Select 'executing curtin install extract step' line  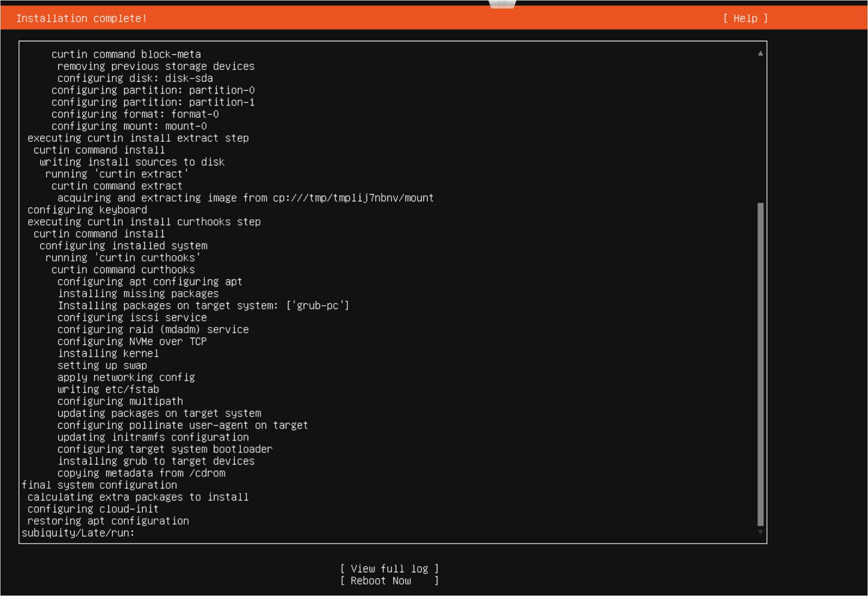click(x=138, y=138)
